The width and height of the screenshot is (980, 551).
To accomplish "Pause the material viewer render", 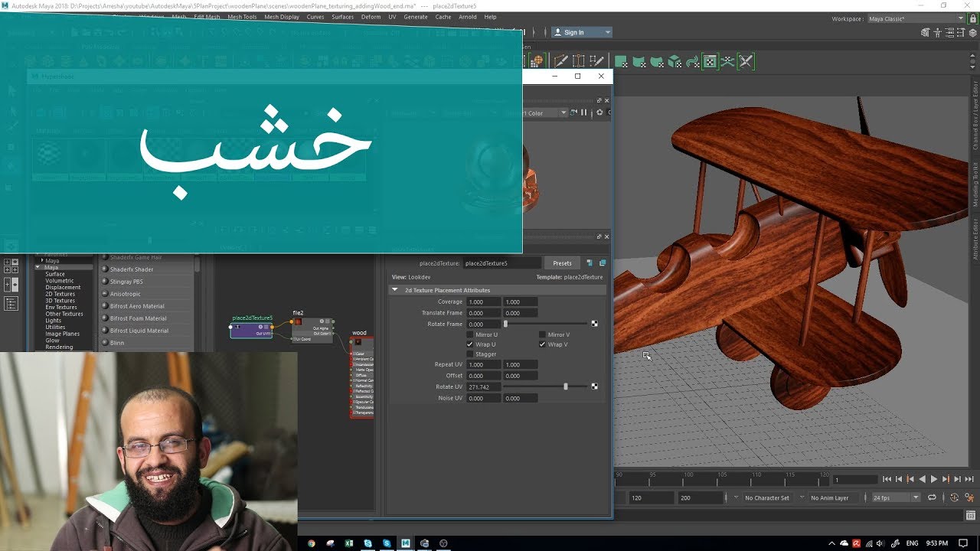I will click(x=584, y=112).
